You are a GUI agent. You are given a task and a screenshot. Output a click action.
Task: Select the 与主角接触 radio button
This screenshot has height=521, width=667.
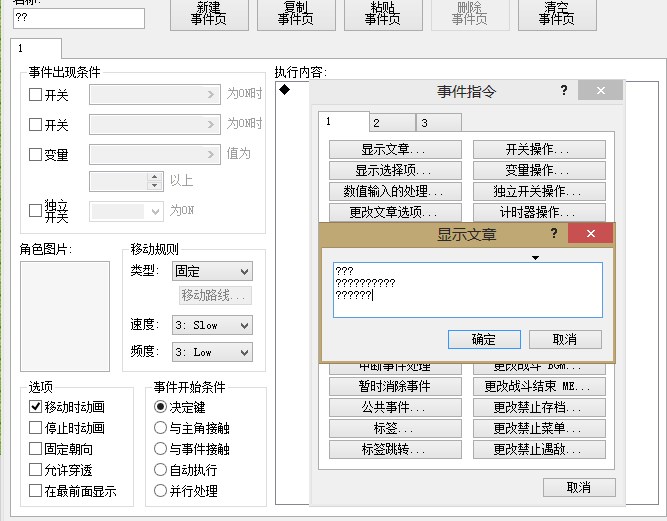[160, 427]
